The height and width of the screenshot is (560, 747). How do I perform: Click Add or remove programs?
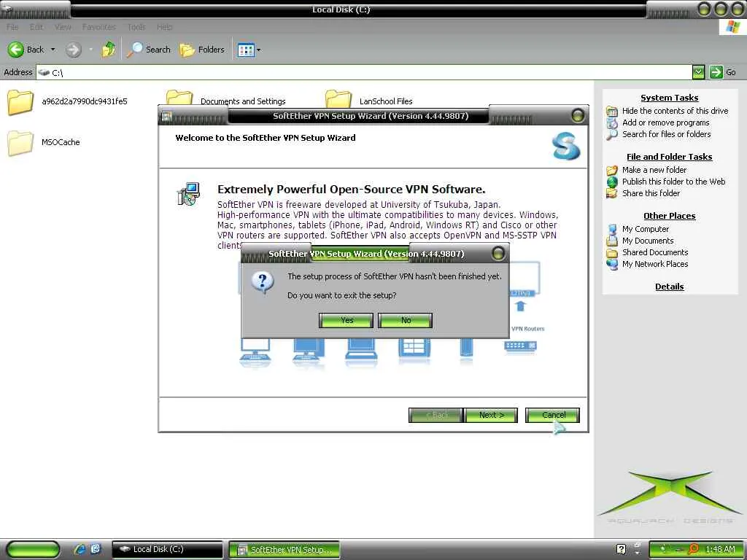pyautogui.click(x=665, y=122)
